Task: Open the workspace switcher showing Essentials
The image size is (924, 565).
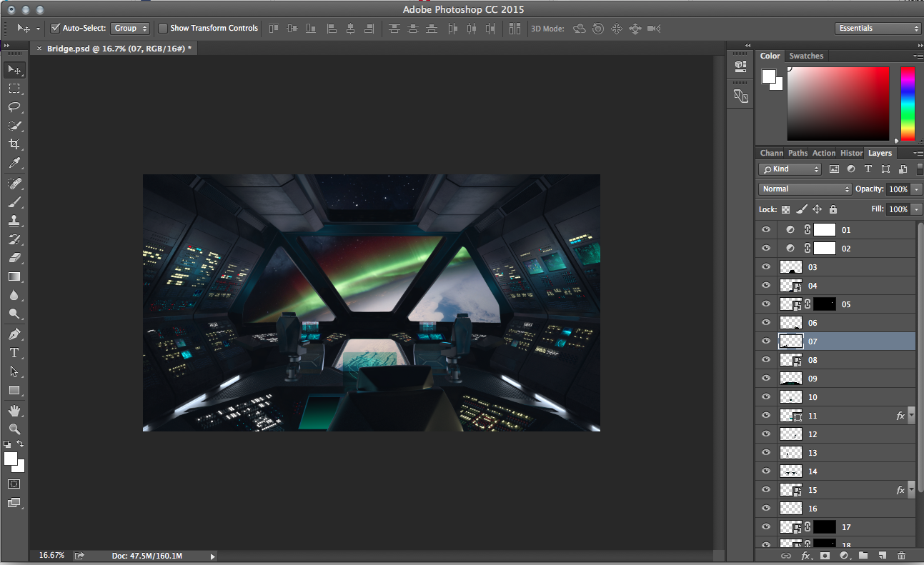Action: [x=878, y=28]
